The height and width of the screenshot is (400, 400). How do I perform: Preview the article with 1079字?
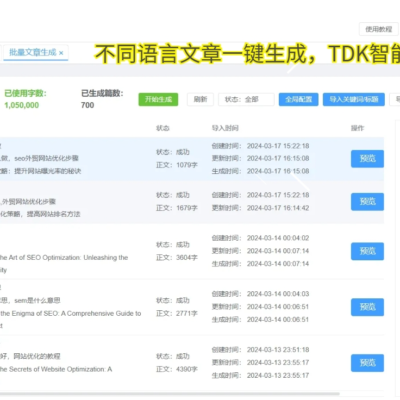(367, 159)
